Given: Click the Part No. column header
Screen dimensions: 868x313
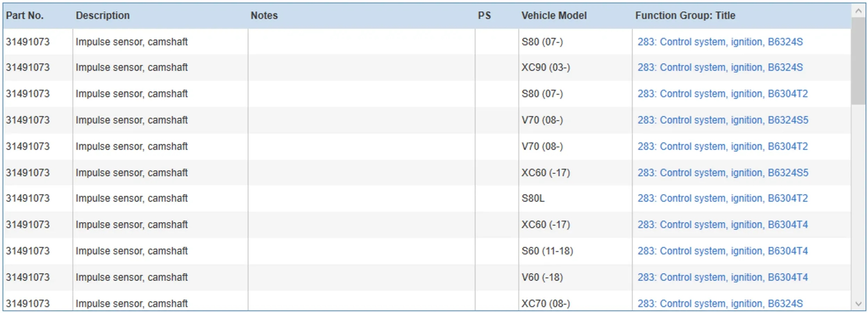Looking at the screenshot, I should pyautogui.click(x=25, y=16).
